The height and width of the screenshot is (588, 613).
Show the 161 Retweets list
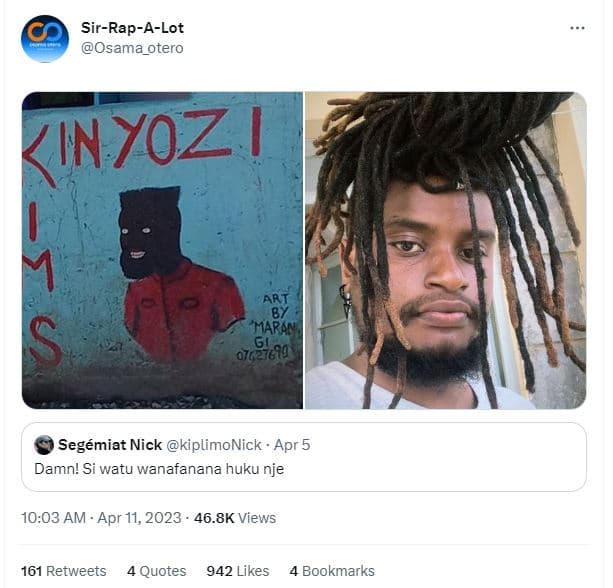(63, 571)
